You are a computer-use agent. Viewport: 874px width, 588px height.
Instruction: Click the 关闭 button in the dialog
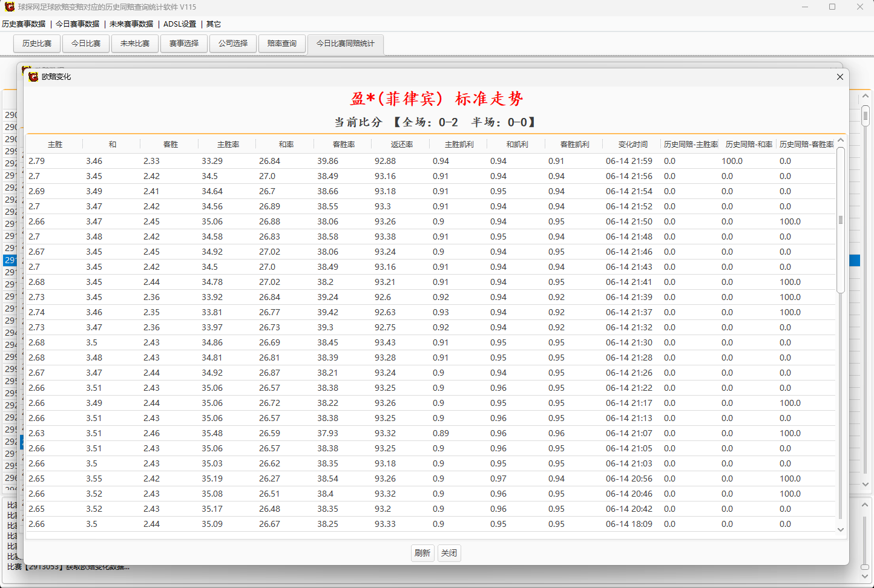(449, 553)
